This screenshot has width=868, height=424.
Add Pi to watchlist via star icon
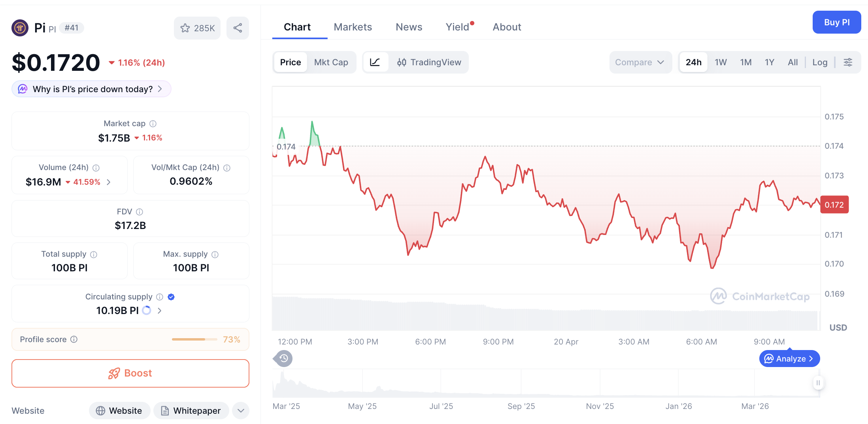point(186,28)
